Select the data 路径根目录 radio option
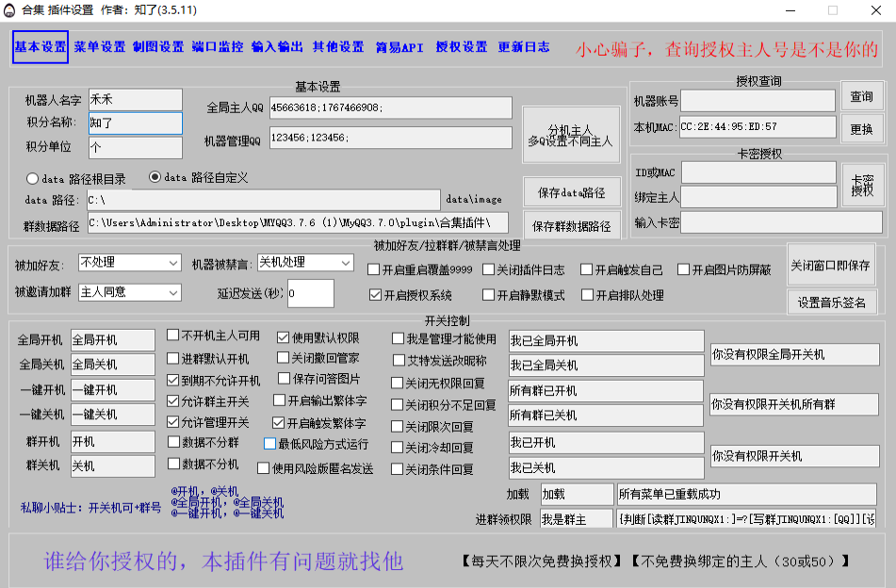This screenshot has height=588, width=896. (33, 178)
